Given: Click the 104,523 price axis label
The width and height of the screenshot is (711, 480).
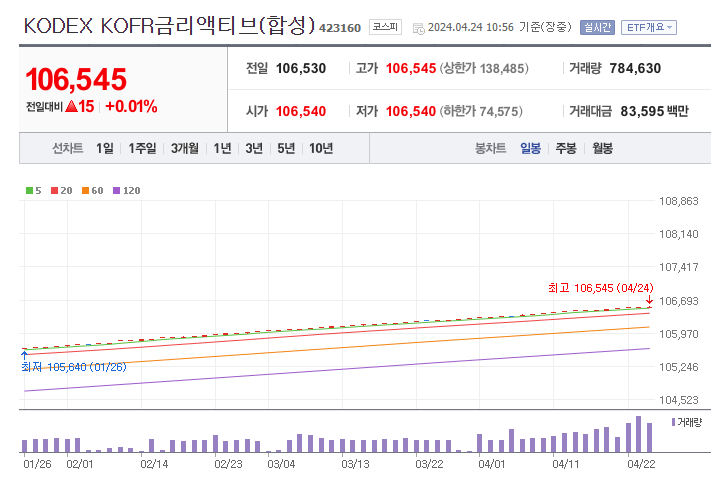Looking at the screenshot, I should pyautogui.click(x=678, y=400).
